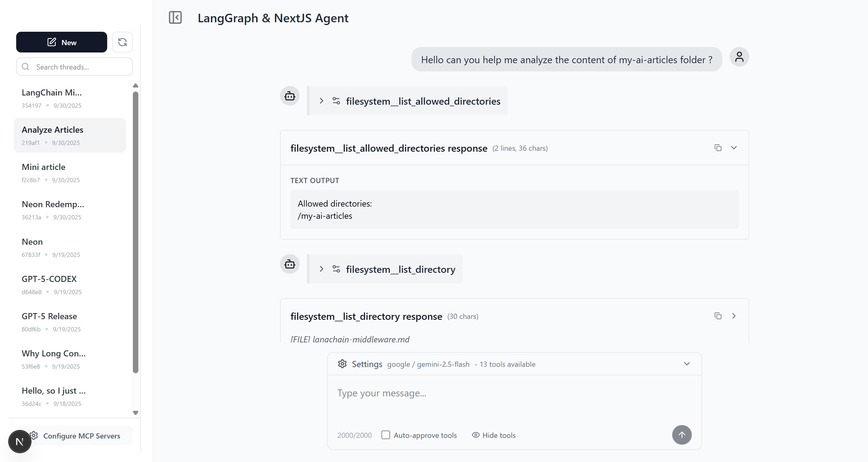Expand the filesystem__list_directory tool call
The width and height of the screenshot is (868, 462).
(x=321, y=269)
